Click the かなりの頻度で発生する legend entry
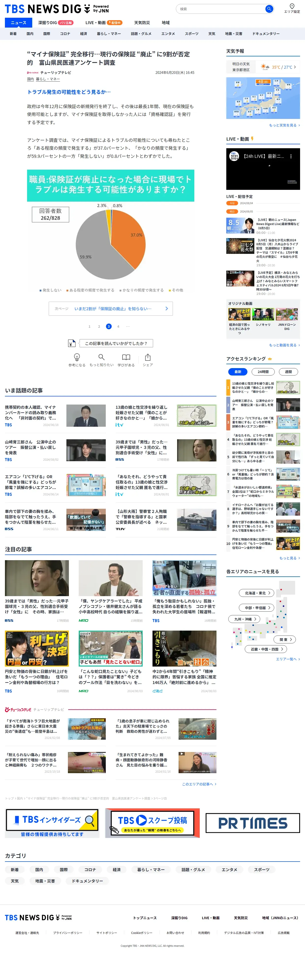305x980 pixels. pos(141,290)
